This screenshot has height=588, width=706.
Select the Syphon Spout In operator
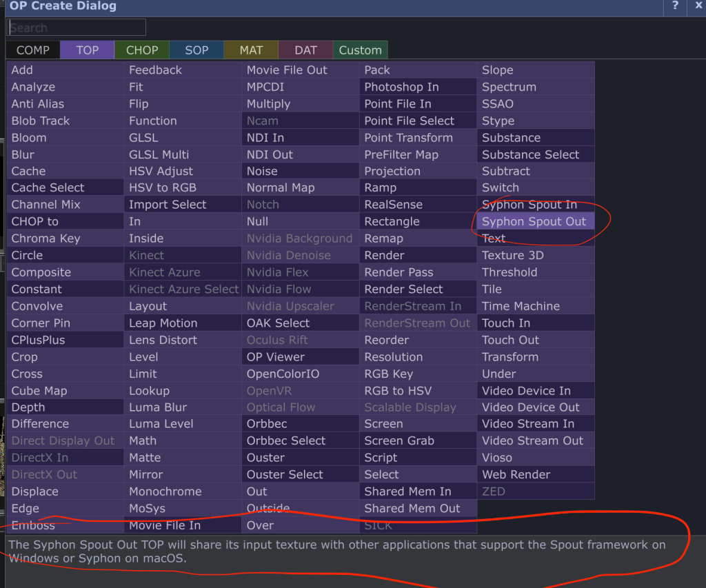(529, 205)
